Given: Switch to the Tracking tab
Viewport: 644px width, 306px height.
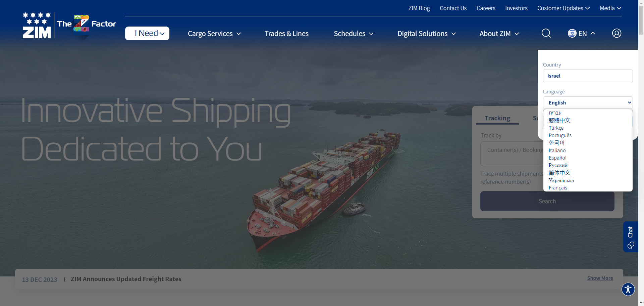Looking at the screenshot, I should coord(497,118).
